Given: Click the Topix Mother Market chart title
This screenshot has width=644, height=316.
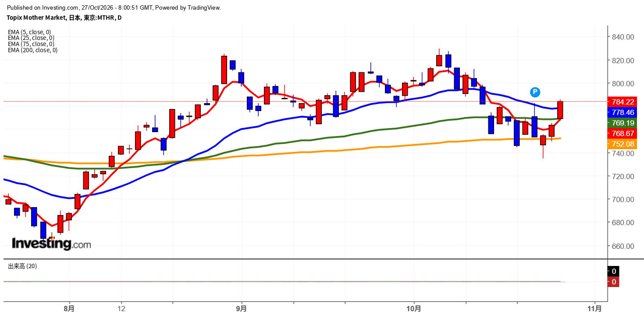Looking at the screenshot, I should (x=64, y=18).
